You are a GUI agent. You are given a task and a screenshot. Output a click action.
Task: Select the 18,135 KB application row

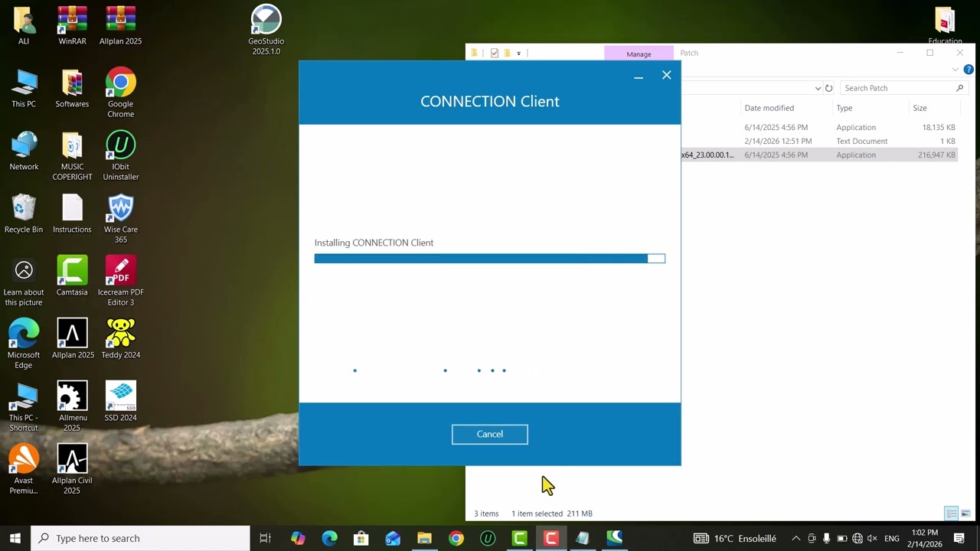click(819, 128)
